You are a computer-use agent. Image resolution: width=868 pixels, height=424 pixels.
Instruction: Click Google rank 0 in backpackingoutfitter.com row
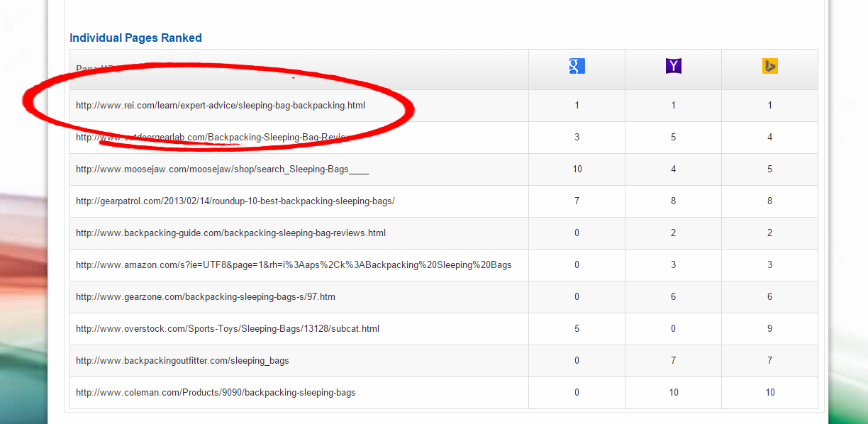pyautogui.click(x=577, y=361)
